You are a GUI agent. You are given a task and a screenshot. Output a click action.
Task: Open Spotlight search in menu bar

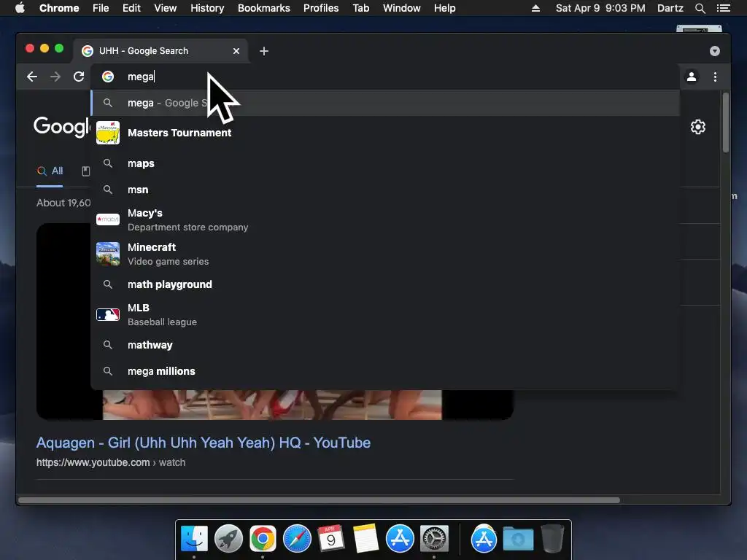(700, 8)
